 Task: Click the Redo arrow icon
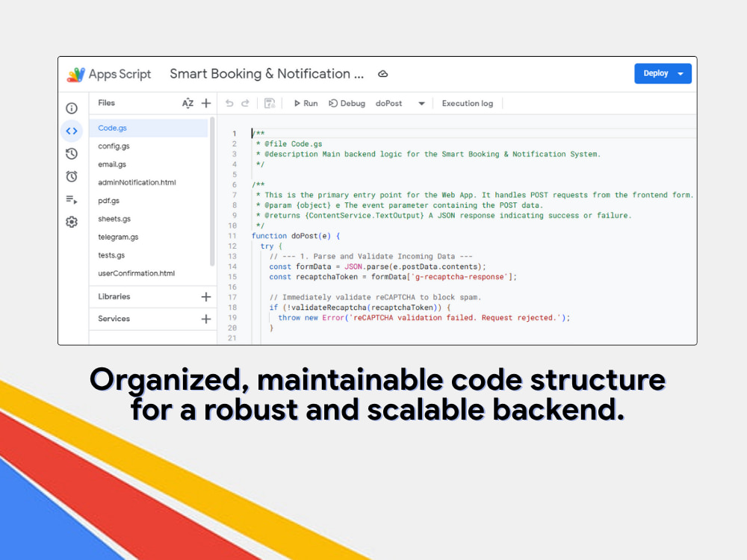(x=245, y=103)
